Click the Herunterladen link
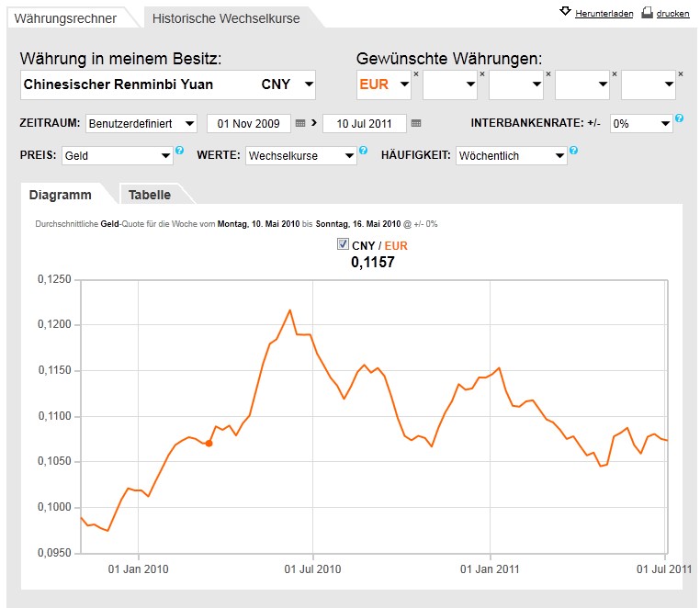This screenshot has height=608, width=700. pos(604,14)
